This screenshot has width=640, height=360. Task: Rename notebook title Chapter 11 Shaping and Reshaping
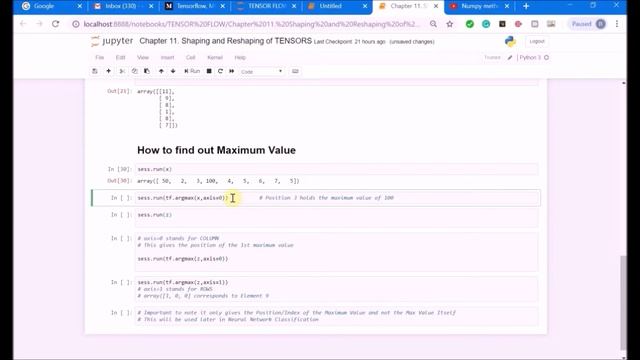click(225, 41)
